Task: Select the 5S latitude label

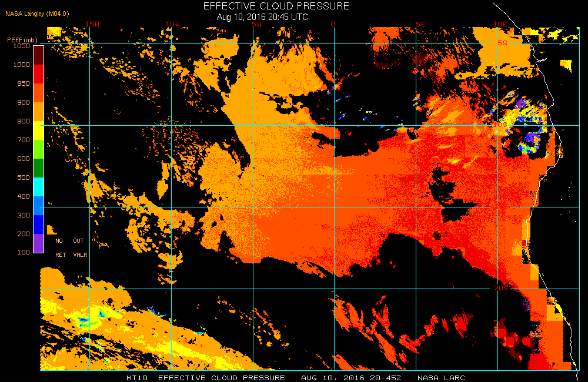Action: tap(502, 43)
